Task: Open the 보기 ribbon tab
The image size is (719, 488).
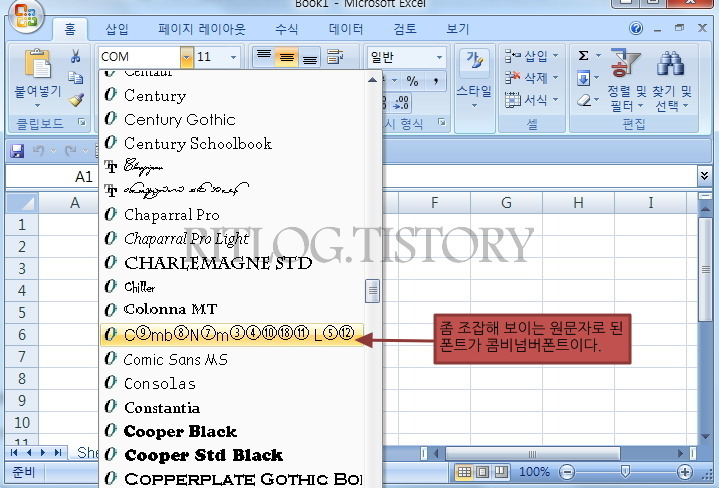Action: point(458,29)
